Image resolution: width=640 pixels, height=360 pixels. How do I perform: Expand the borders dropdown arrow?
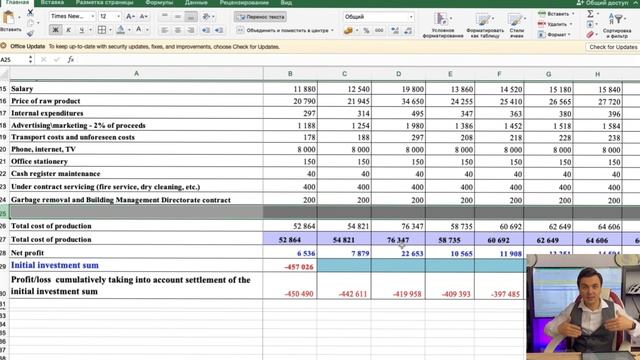tap(110, 30)
